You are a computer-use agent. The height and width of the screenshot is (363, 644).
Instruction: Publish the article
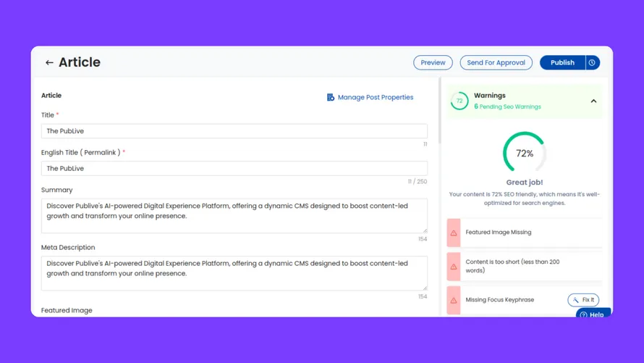562,63
